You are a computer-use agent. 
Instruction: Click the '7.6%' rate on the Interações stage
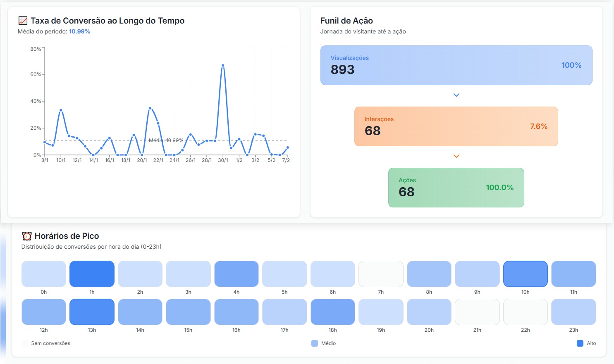point(538,126)
